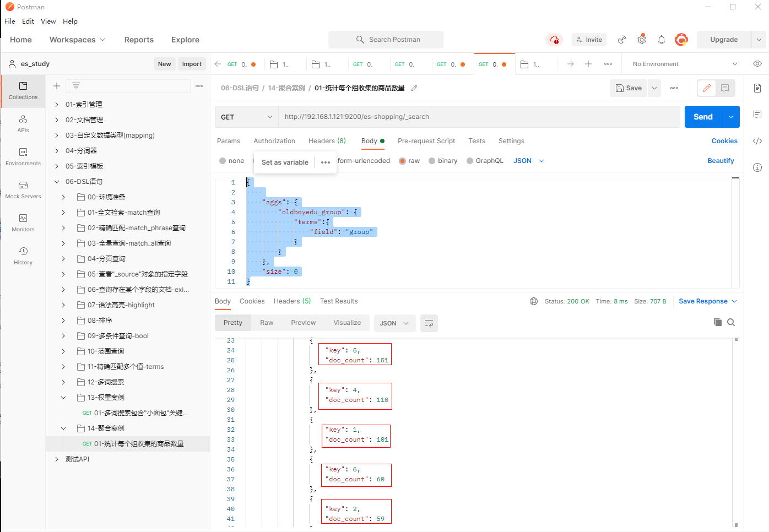Viewport: 769px width, 532px height.
Task: Copy the response body to clipboard
Action: pos(717,322)
